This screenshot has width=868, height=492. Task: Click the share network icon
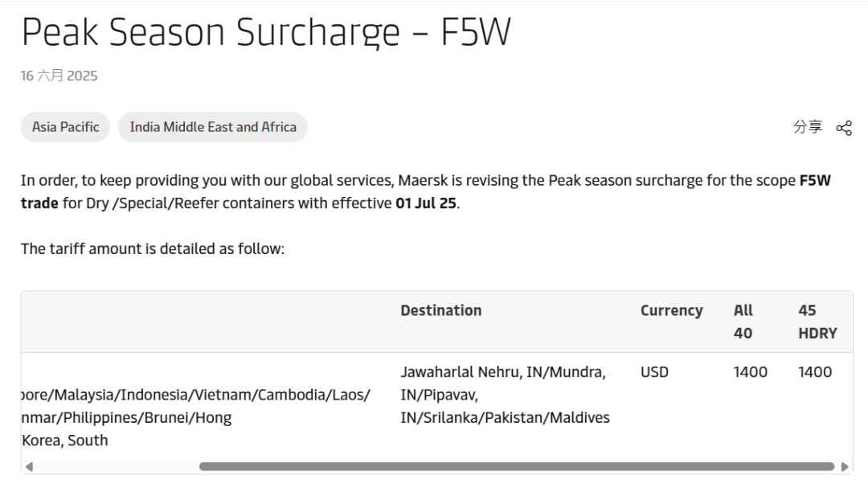[844, 128]
